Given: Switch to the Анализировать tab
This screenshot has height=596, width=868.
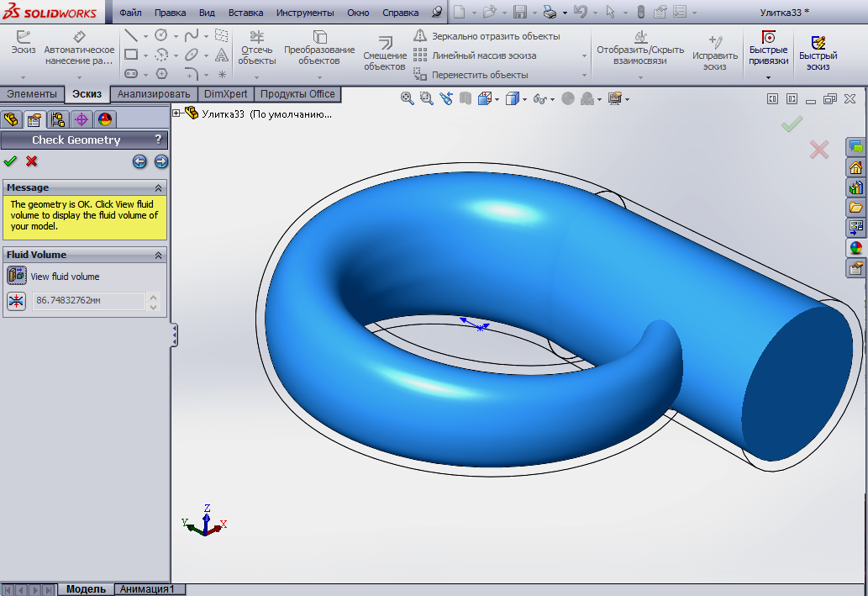Looking at the screenshot, I should [153, 94].
